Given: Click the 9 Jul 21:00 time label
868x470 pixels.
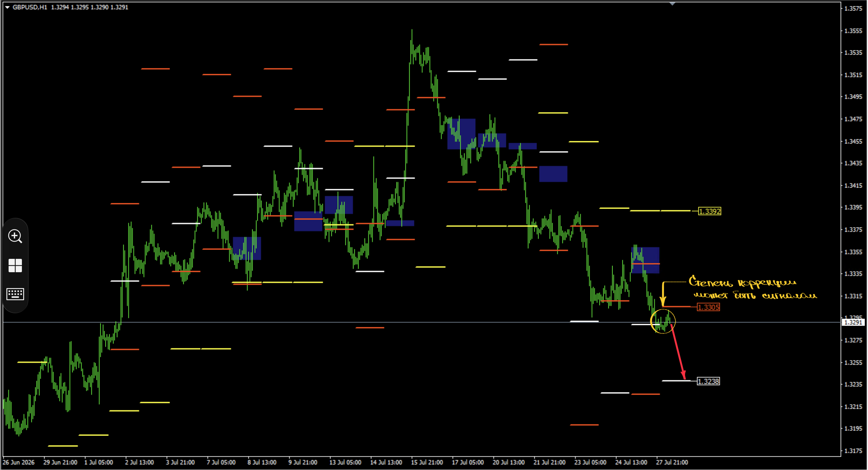Looking at the screenshot, I should click(x=302, y=462).
